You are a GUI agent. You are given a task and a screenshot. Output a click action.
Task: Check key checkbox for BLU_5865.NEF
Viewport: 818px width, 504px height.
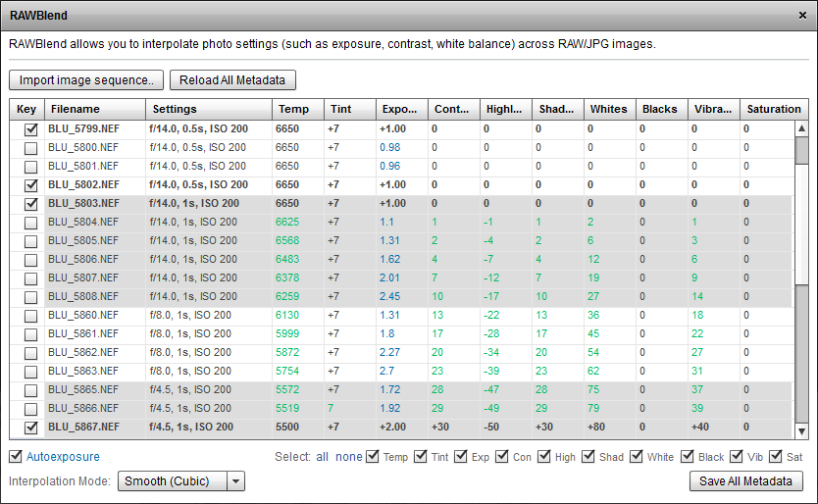click(x=30, y=391)
